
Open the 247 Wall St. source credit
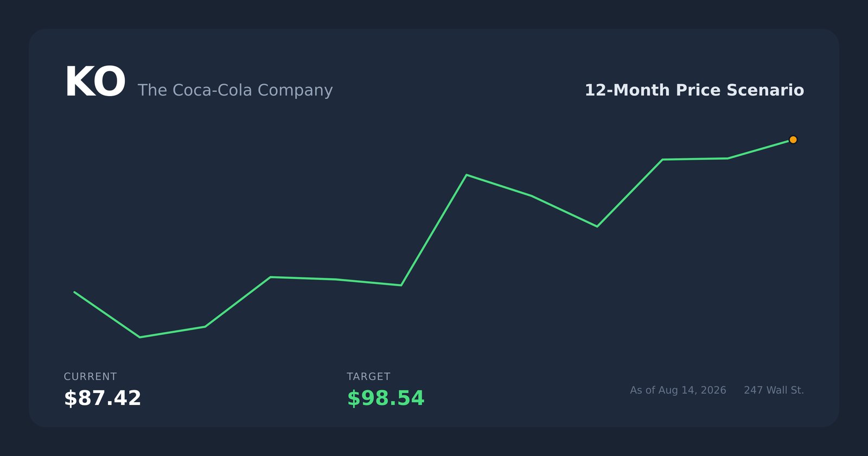pos(774,390)
